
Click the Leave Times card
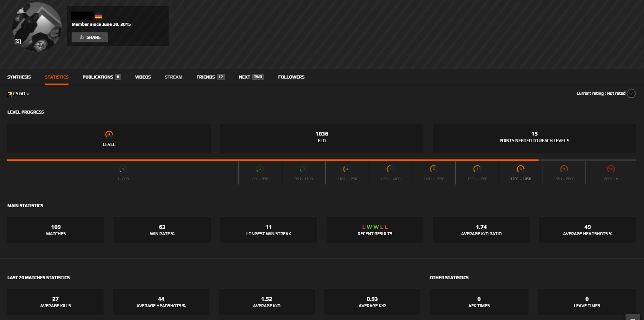click(587, 302)
